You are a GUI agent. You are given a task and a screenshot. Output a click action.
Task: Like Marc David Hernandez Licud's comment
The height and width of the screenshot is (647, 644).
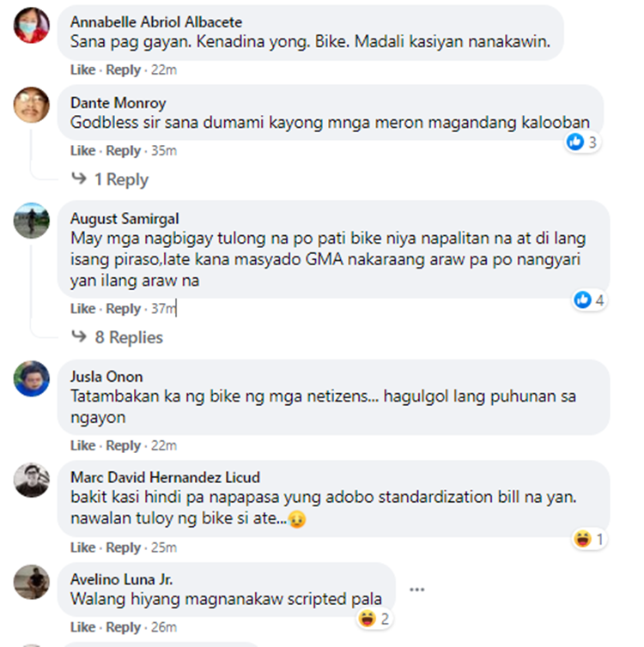click(82, 547)
